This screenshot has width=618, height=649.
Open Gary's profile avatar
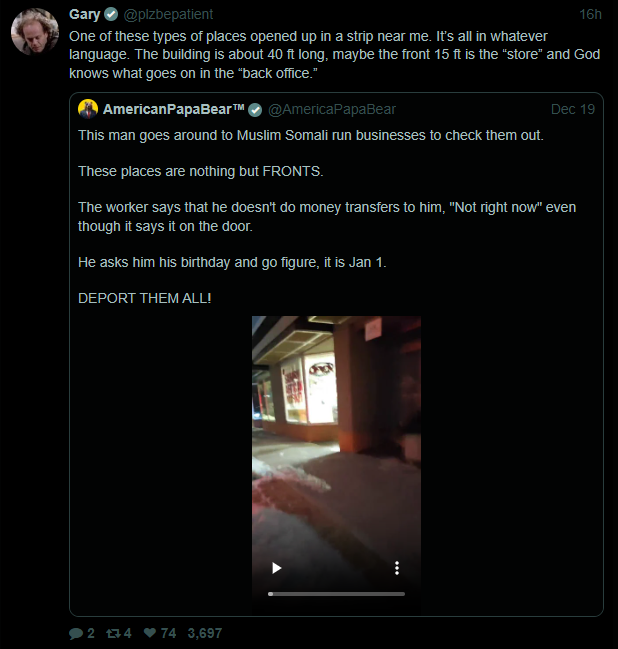tap(35, 31)
